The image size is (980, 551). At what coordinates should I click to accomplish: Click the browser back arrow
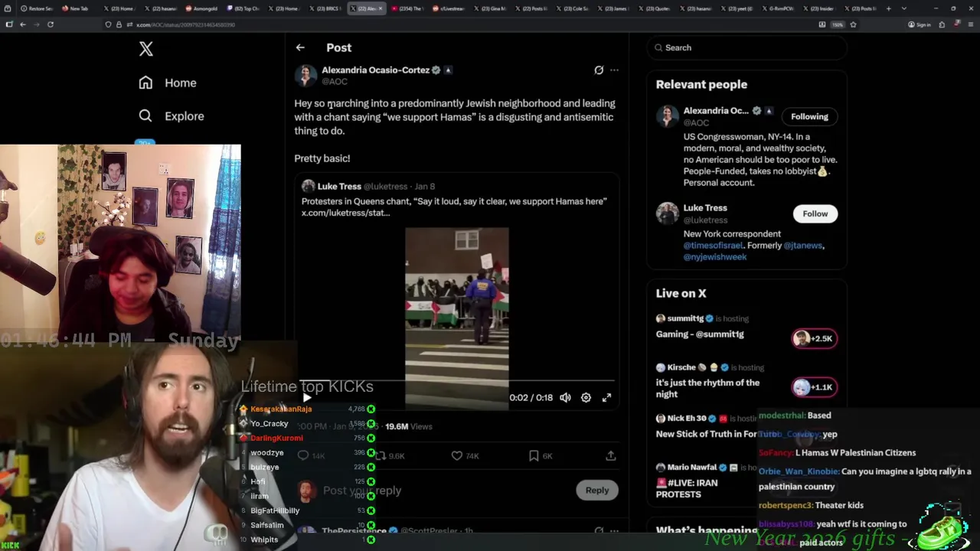pos(22,24)
